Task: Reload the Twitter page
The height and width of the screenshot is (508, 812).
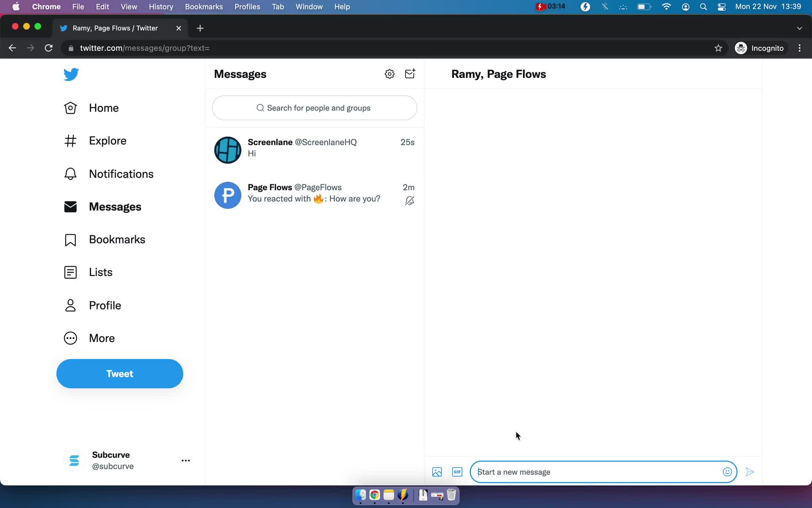Action: [x=49, y=48]
